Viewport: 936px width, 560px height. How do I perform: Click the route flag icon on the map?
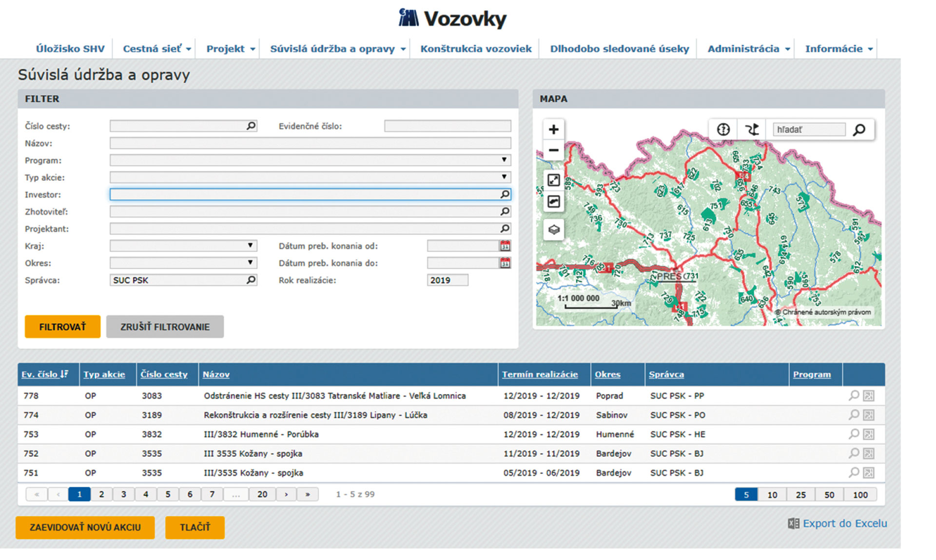click(752, 130)
